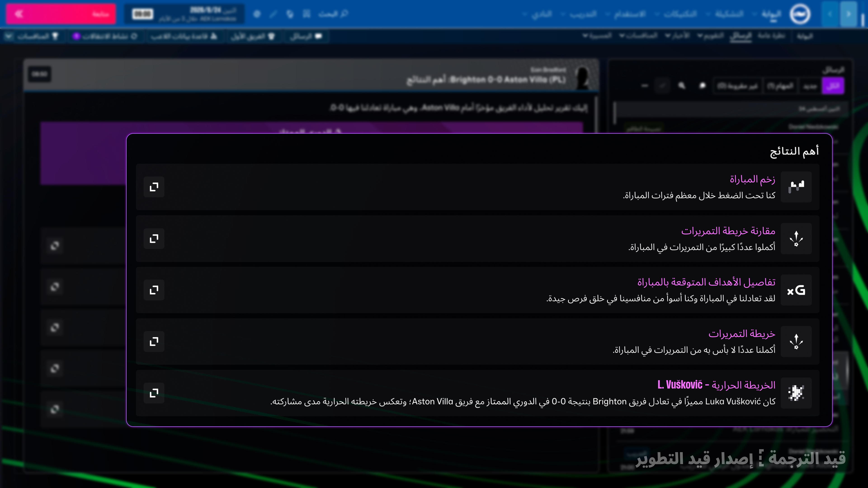Switch to the الرسائل sub-tab

pos(741,36)
